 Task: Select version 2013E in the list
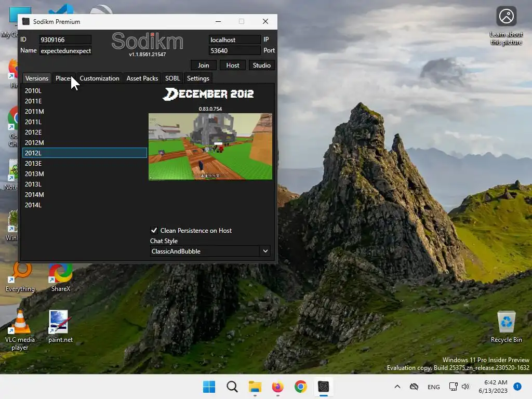tap(85, 164)
